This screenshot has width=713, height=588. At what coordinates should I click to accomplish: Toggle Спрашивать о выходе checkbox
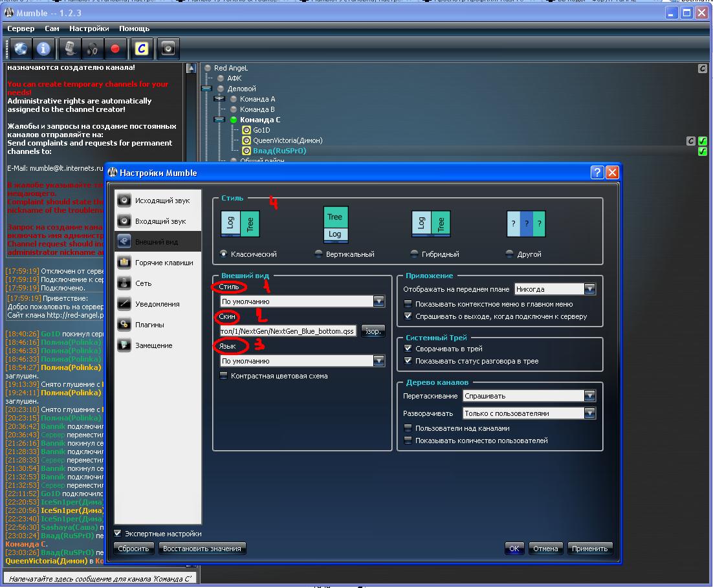click(x=408, y=316)
